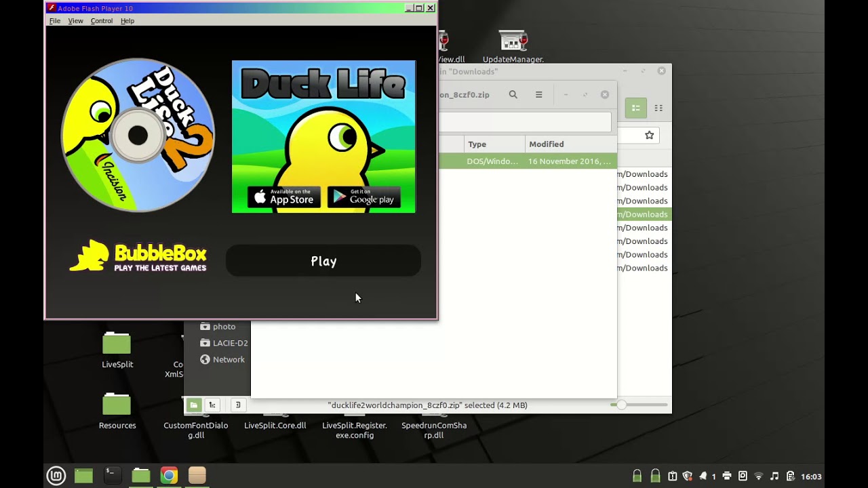
Task: Open the file manager taskbar icon
Action: click(x=141, y=476)
